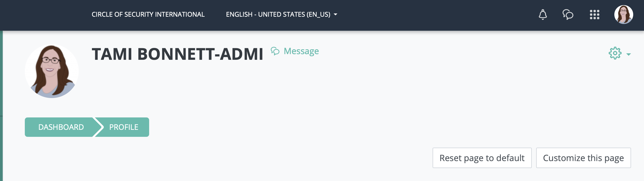
Task: Switch to the Dashboard breadcrumb tab
Action: pos(61,127)
